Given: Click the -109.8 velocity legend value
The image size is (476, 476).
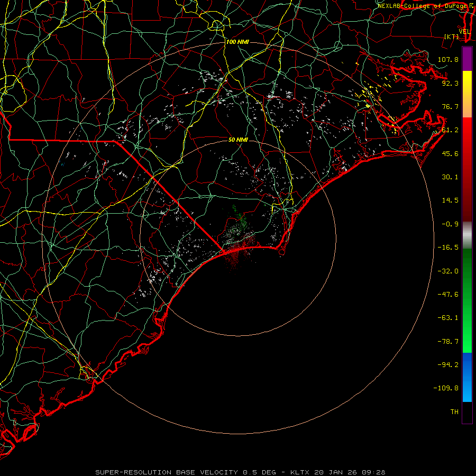Looking at the screenshot, I should pos(446,388).
